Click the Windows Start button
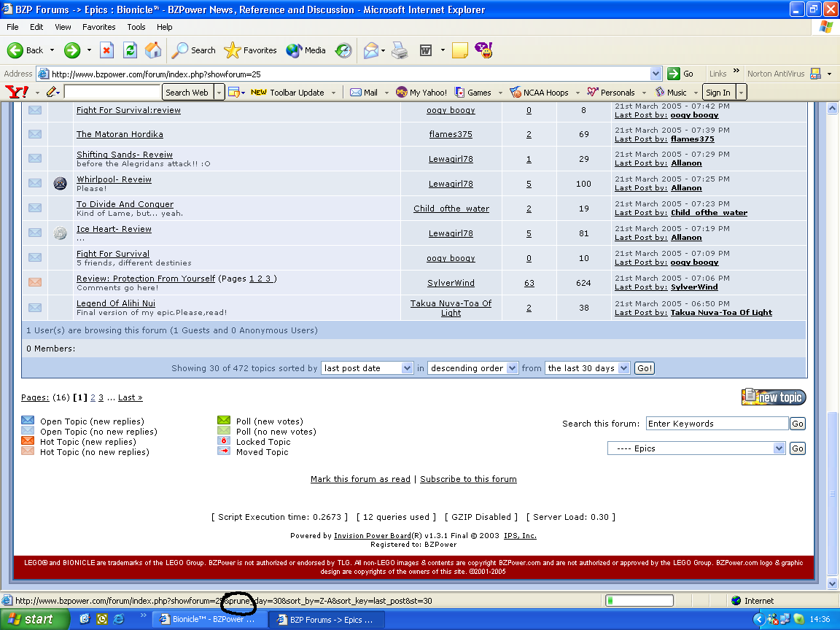The height and width of the screenshot is (630, 840). 35,619
